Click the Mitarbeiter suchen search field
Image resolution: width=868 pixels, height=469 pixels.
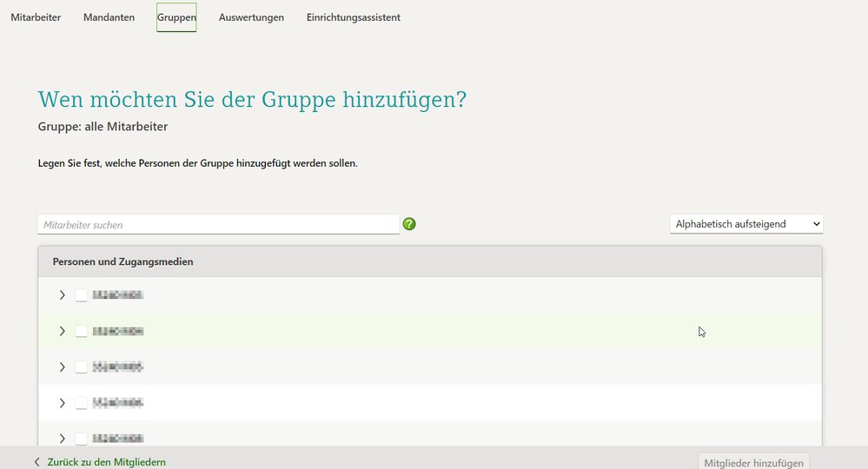(x=218, y=225)
